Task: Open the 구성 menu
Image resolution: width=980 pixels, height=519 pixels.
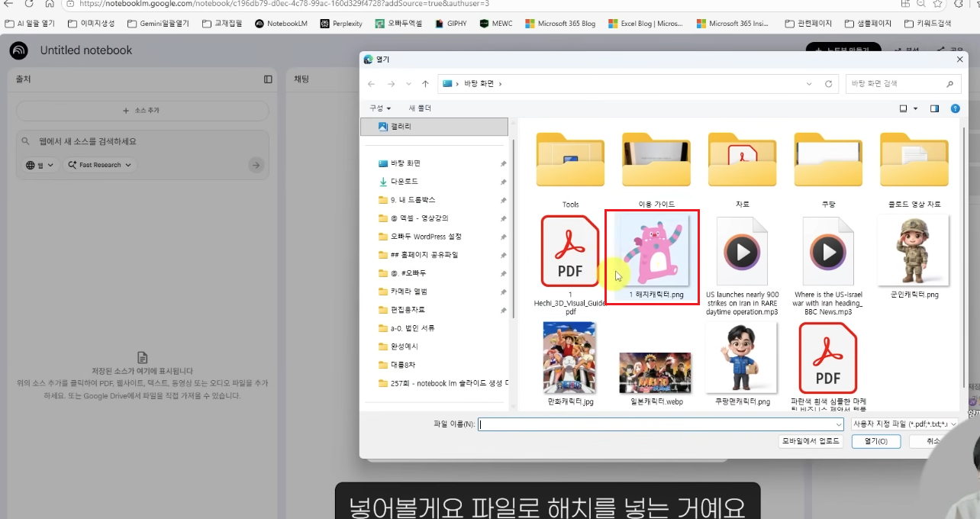Action: click(380, 108)
